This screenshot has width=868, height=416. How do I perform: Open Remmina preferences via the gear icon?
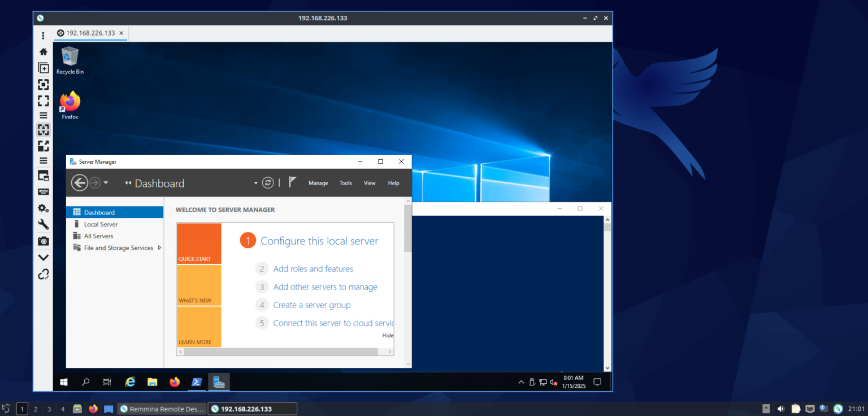44,208
